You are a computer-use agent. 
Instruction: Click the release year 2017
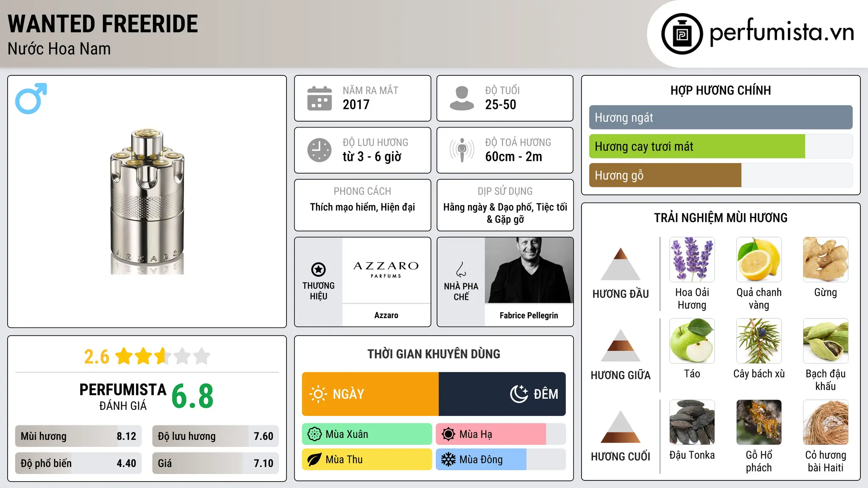click(356, 105)
